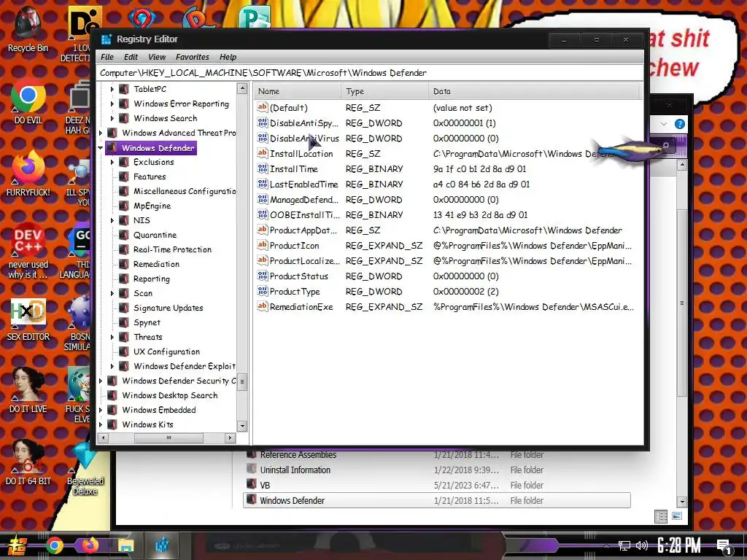Viewport: 747px width, 560px height.
Task: Open Chrome from the taskbar
Action: pyautogui.click(x=54, y=545)
